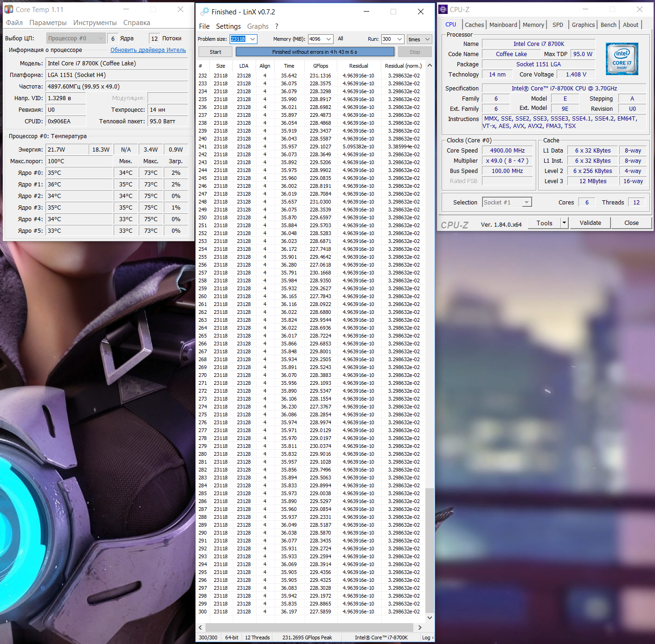The image size is (655, 644).
Task: Open the Параметры menu in Core Temp
Action: 48,23
